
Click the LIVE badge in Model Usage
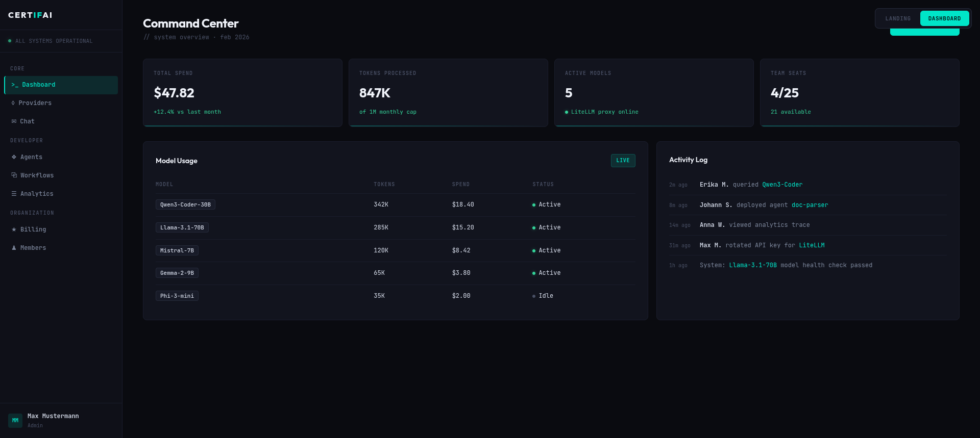coord(623,161)
